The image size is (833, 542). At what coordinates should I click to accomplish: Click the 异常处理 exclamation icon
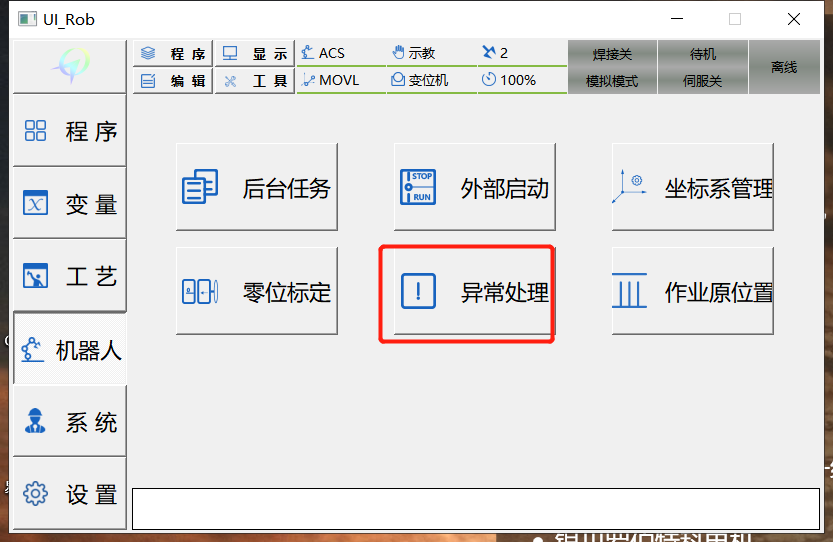pos(418,291)
